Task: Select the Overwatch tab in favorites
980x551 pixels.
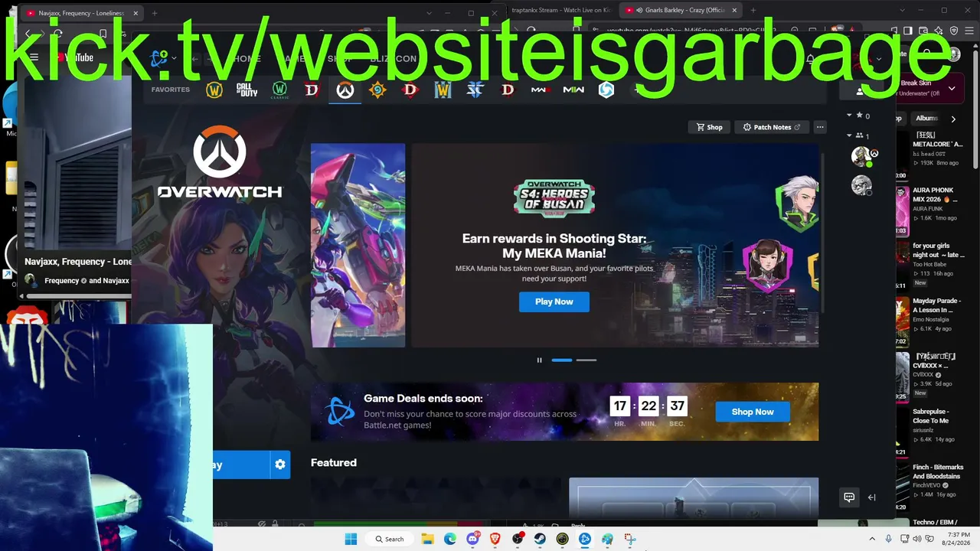Action: (345, 90)
